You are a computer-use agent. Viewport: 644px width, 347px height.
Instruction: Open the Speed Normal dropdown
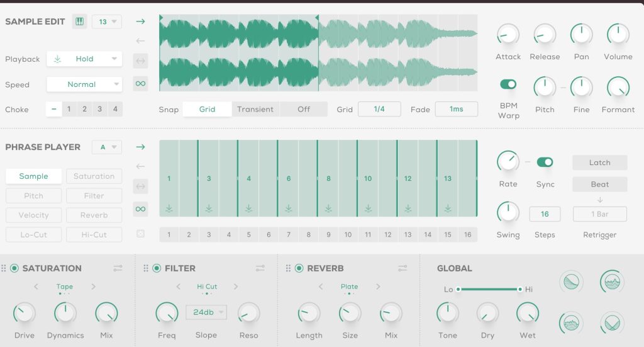tap(85, 84)
